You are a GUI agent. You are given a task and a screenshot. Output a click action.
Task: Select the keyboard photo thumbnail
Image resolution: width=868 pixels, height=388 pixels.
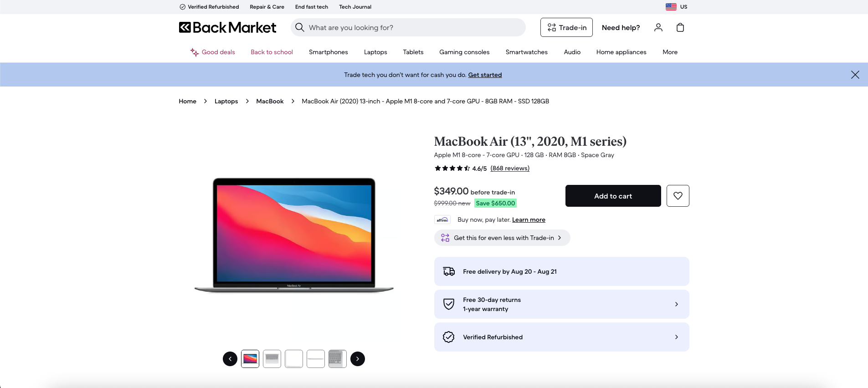tap(337, 358)
